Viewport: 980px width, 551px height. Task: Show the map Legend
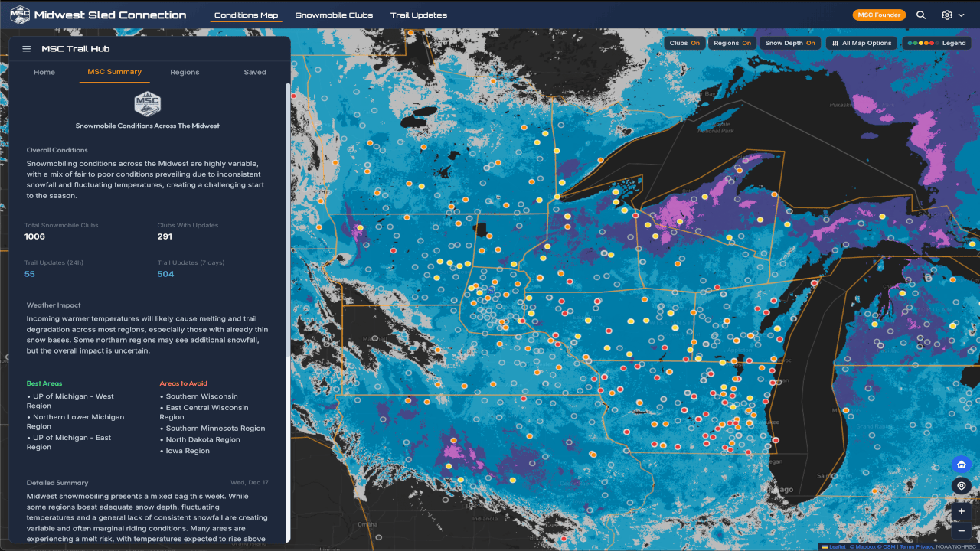click(x=936, y=44)
